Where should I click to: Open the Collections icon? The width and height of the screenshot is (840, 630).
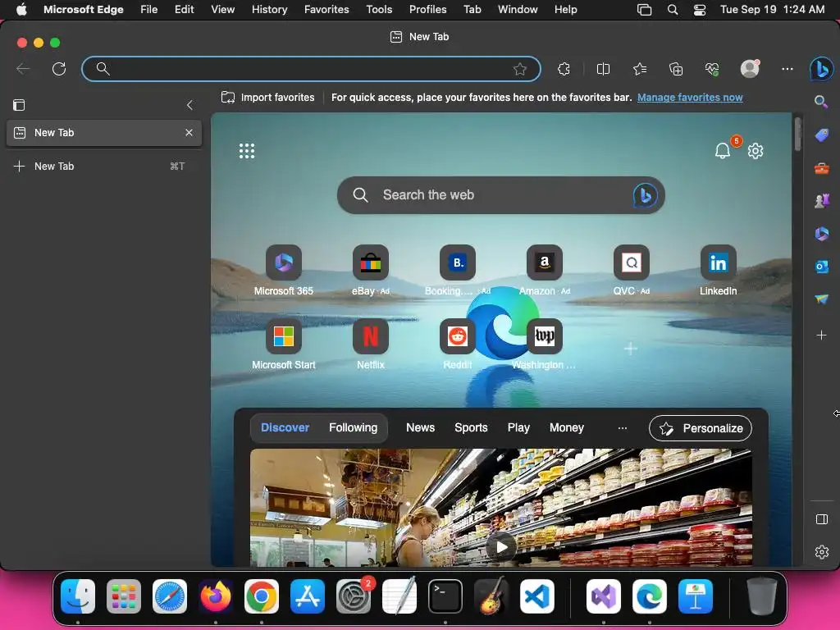click(676, 69)
